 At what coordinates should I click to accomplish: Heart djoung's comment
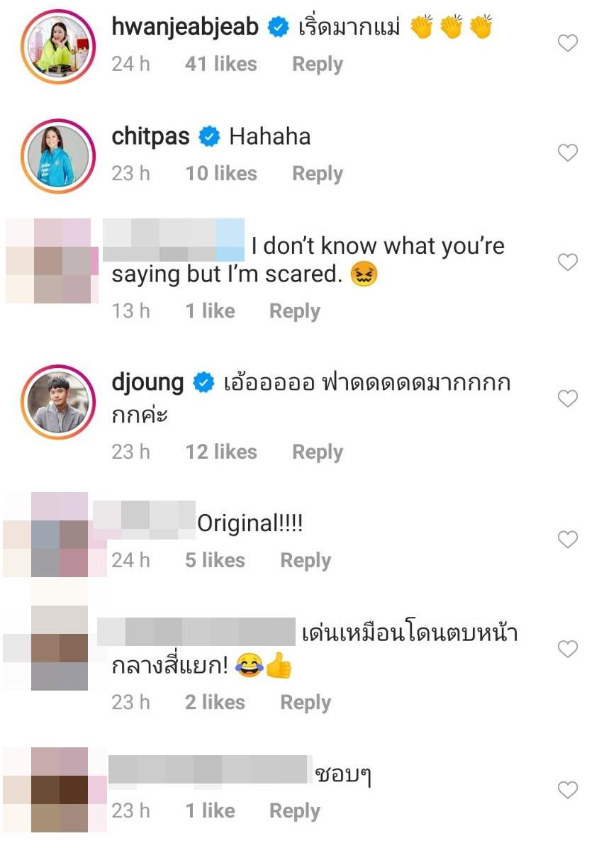(x=567, y=399)
